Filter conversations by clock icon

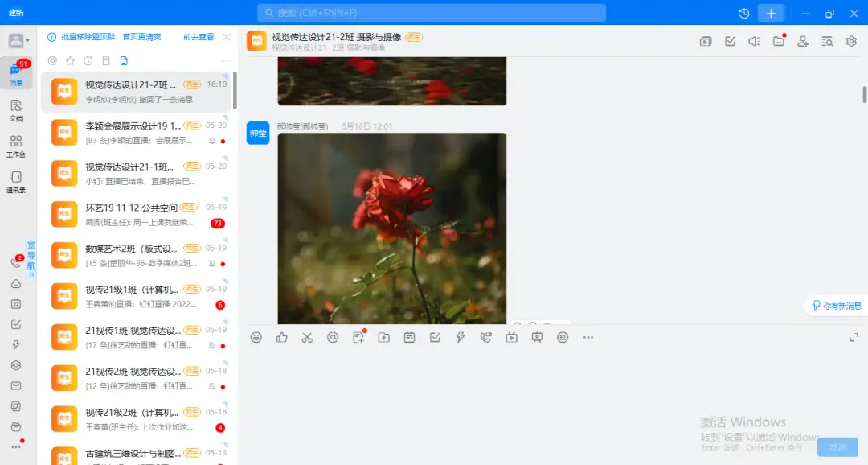coord(88,61)
